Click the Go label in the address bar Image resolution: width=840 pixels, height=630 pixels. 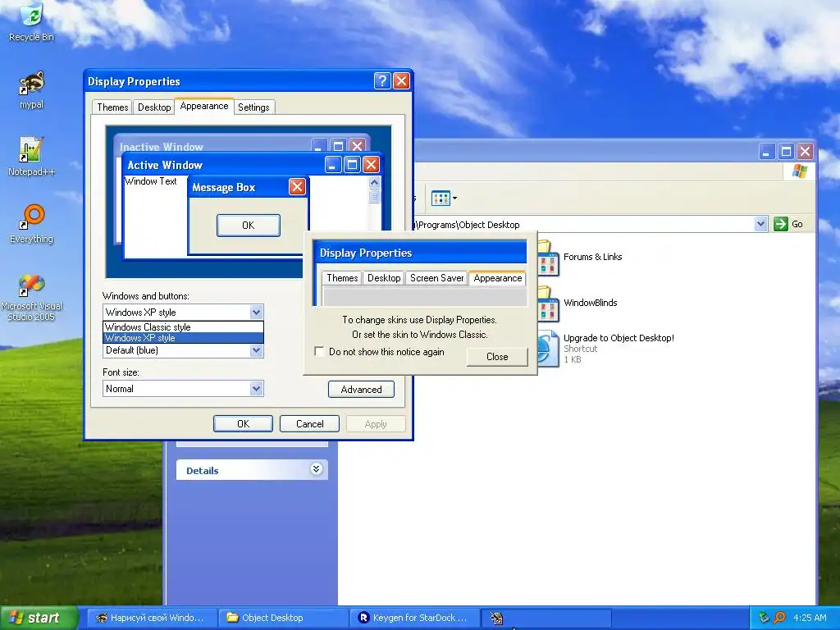click(797, 224)
